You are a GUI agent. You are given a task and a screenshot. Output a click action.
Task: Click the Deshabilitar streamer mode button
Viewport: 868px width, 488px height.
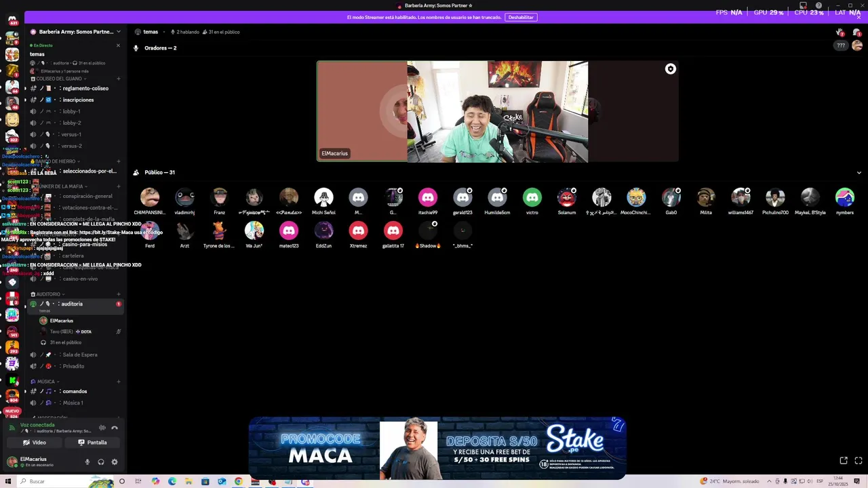tap(521, 17)
